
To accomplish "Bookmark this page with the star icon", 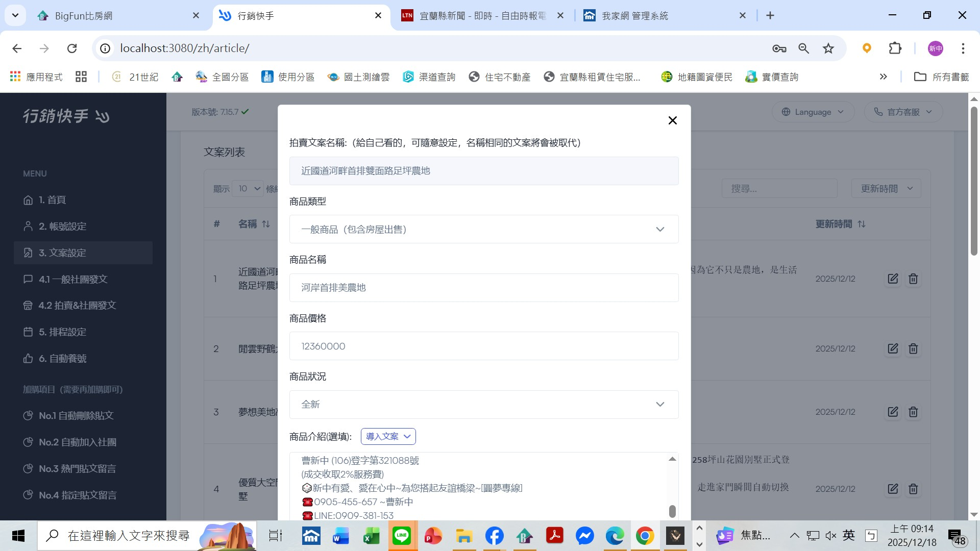I will (828, 48).
